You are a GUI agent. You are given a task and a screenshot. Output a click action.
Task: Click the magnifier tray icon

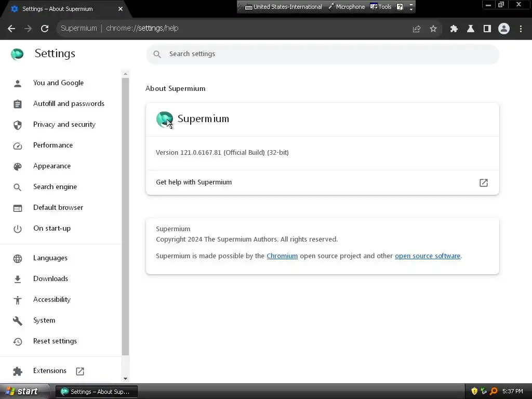click(494, 392)
